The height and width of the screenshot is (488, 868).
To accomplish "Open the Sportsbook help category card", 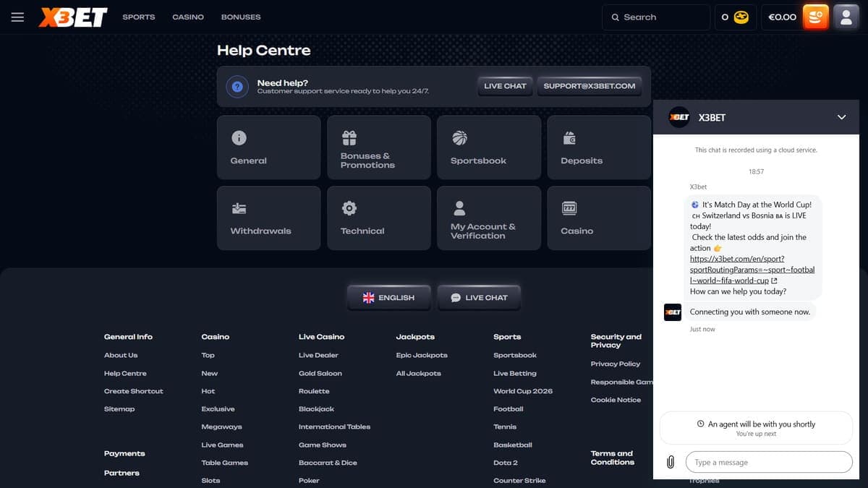I will click(x=488, y=147).
